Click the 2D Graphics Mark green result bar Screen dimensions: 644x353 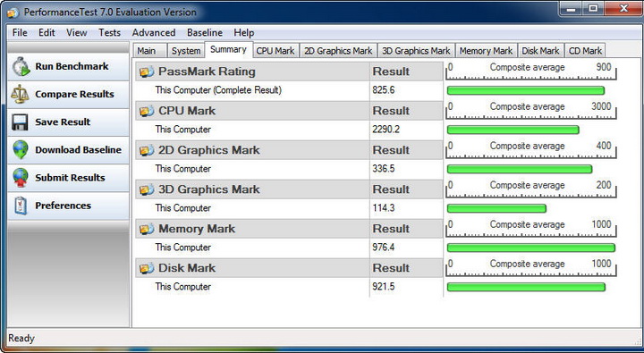click(520, 169)
